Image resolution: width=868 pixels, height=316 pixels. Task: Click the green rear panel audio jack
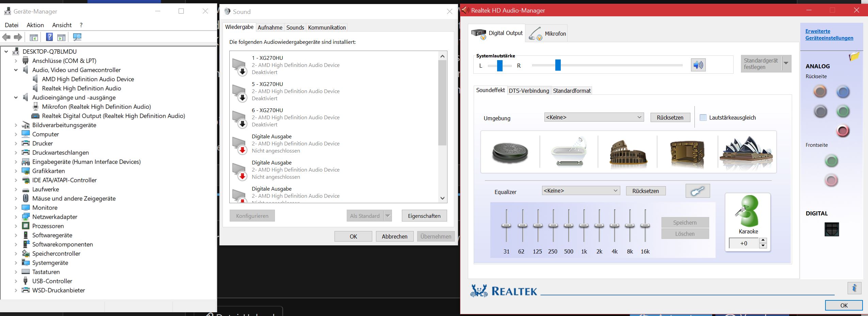(843, 111)
